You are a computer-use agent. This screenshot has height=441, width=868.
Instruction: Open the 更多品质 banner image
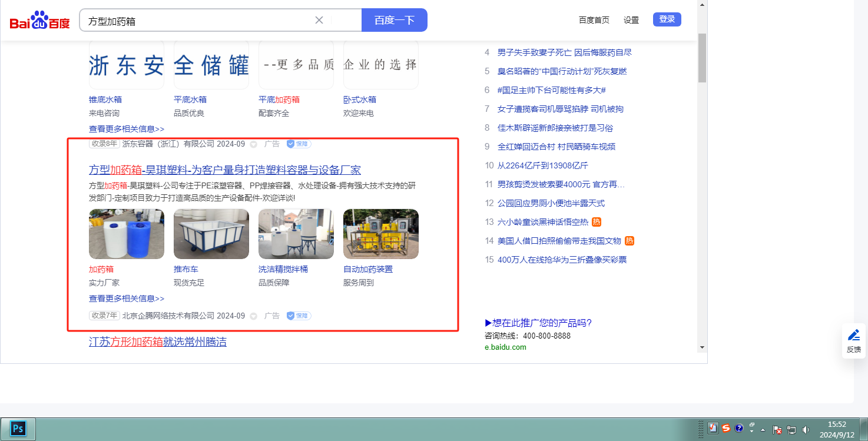pos(296,65)
